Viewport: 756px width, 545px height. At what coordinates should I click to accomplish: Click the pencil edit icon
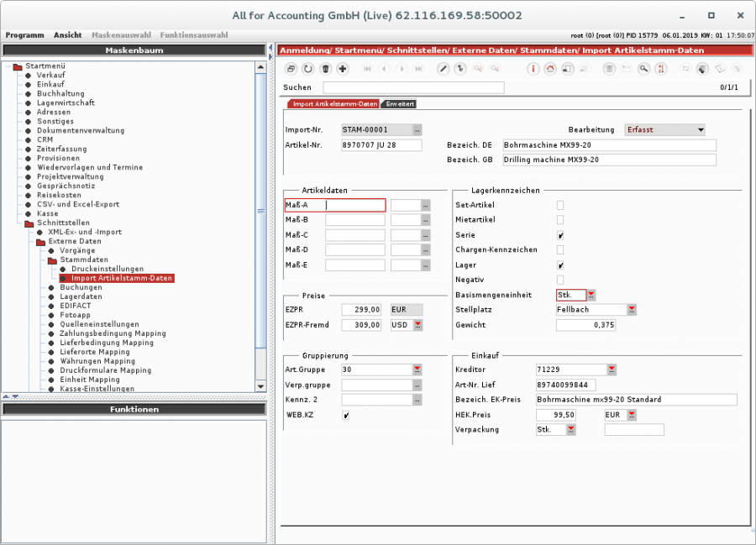point(444,69)
